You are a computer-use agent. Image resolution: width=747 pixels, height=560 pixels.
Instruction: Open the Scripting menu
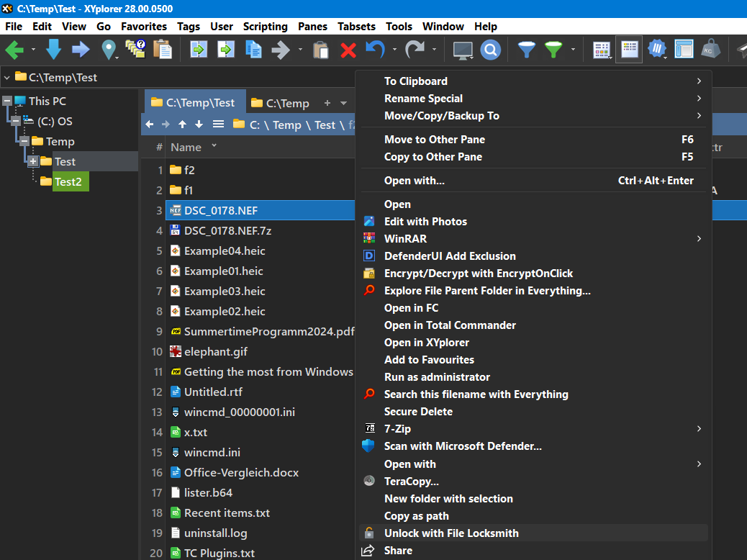(x=265, y=27)
